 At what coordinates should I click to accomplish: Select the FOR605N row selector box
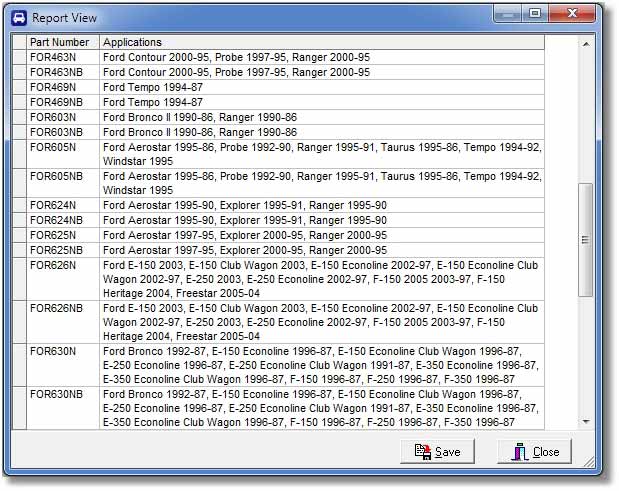click(x=18, y=154)
